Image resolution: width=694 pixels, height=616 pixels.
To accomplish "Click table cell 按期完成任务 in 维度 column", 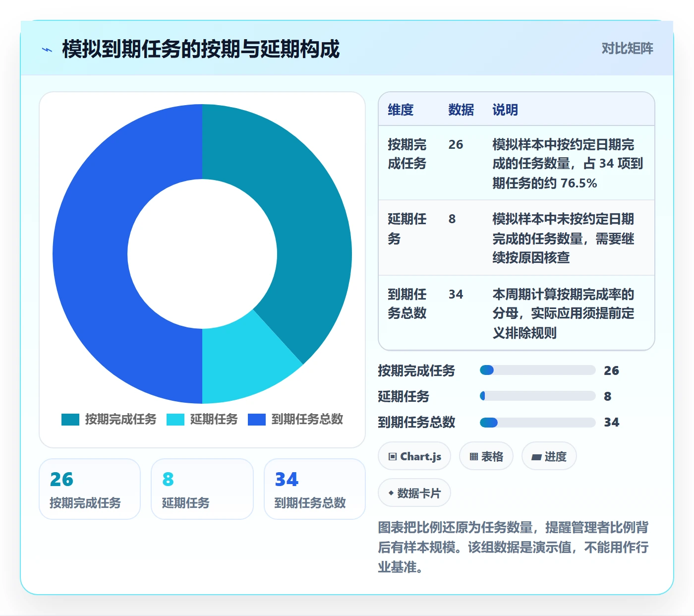I will (x=407, y=154).
